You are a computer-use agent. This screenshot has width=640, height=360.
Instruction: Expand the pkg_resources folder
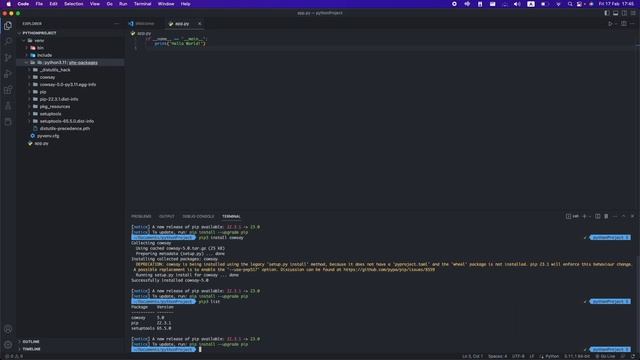[70, 107]
